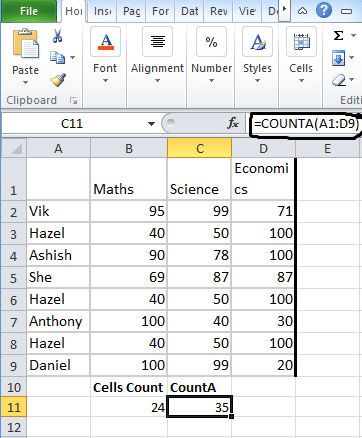The width and height of the screenshot is (362, 438).
Task: Select the cell with value 24
Action: (129, 407)
